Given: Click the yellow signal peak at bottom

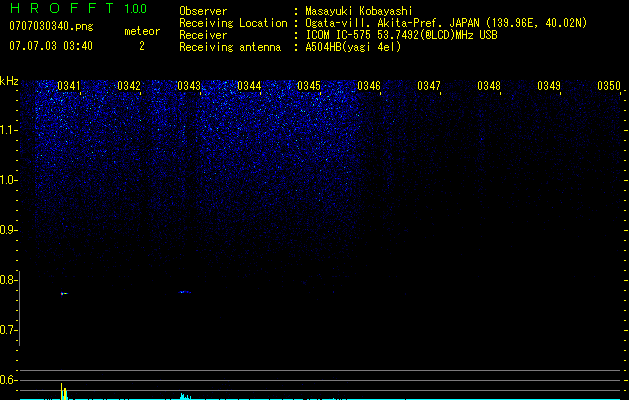Looking at the screenshot, I should pos(63,391).
